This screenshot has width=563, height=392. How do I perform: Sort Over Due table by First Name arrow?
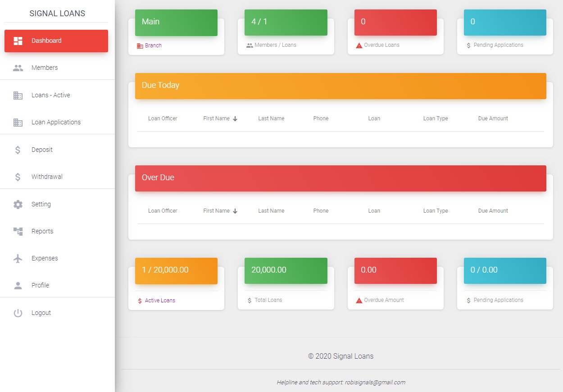[235, 211]
